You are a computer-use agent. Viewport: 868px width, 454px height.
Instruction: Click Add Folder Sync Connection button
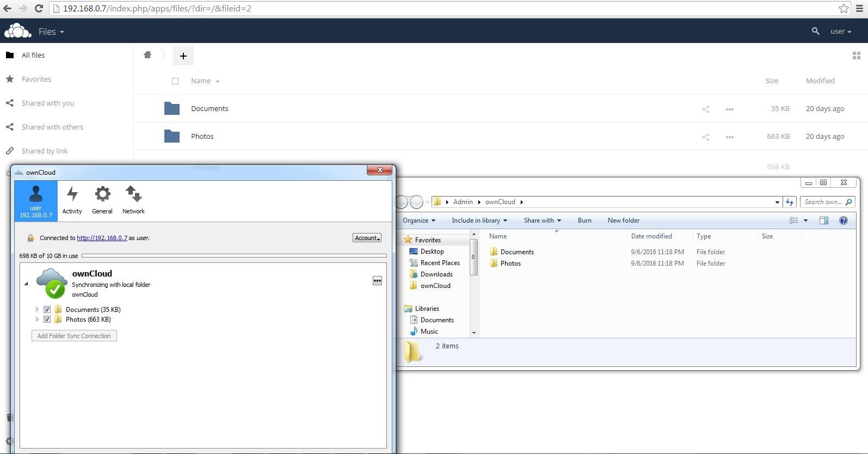pyautogui.click(x=74, y=336)
